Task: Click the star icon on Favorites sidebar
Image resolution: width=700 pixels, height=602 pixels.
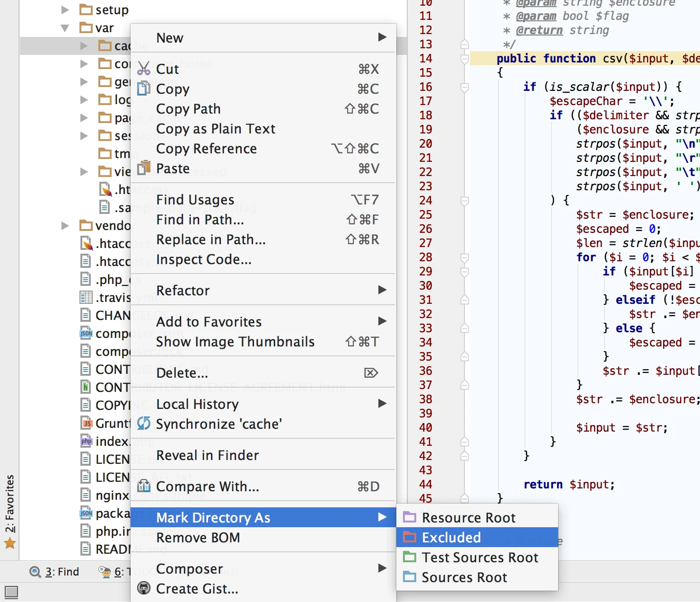Action: (x=10, y=543)
